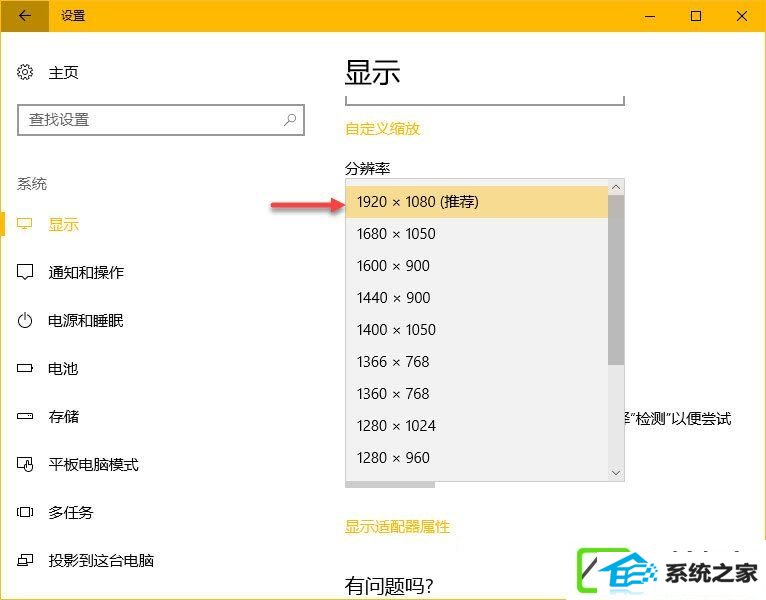Click the Storage drive icon
Image resolution: width=766 pixels, height=600 pixels.
[x=25, y=416]
